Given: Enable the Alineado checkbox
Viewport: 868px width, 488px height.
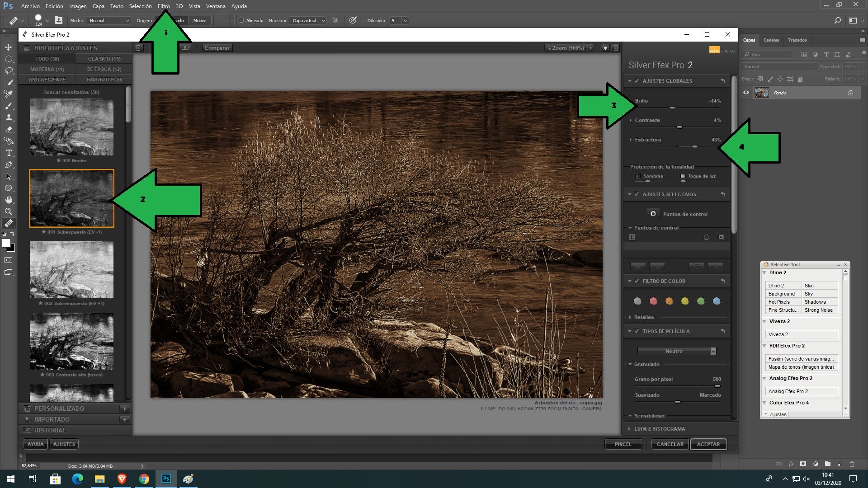Looking at the screenshot, I should click(x=241, y=20).
